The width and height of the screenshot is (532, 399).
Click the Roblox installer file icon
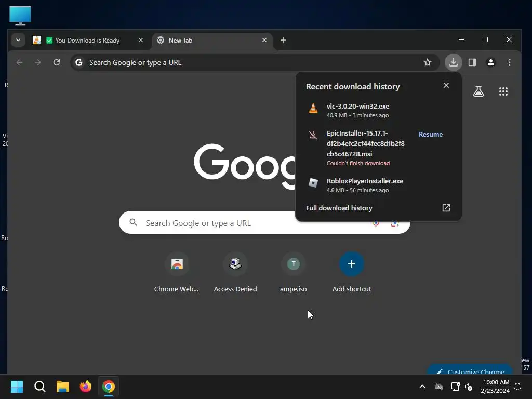(x=313, y=183)
